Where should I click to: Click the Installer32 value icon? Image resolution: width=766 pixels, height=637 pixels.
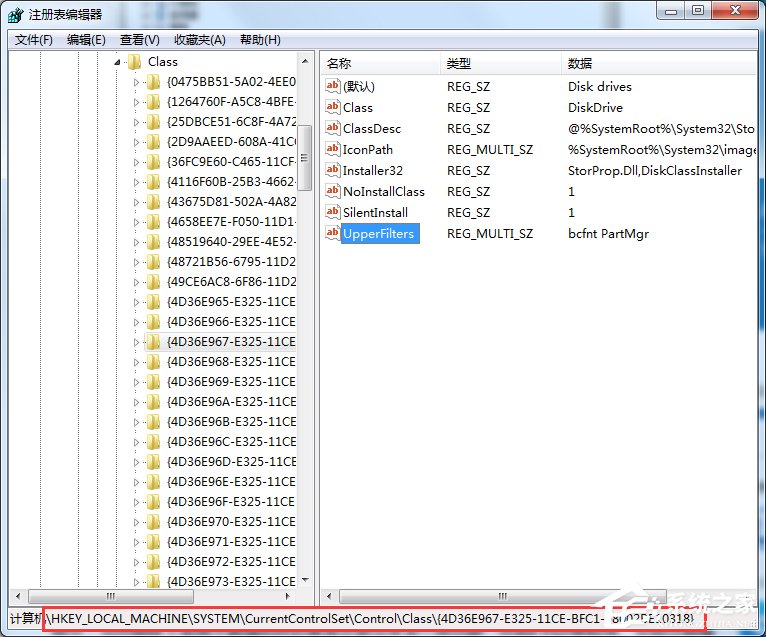tap(333, 170)
